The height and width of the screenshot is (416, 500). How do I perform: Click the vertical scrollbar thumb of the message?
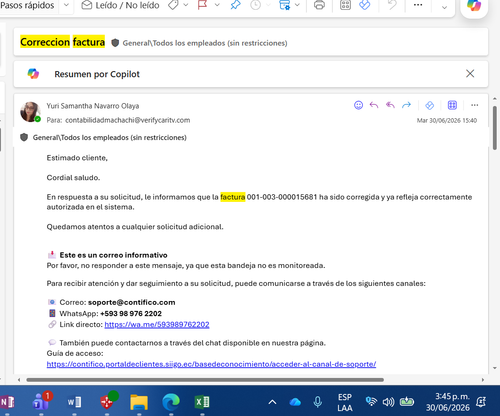(495, 128)
